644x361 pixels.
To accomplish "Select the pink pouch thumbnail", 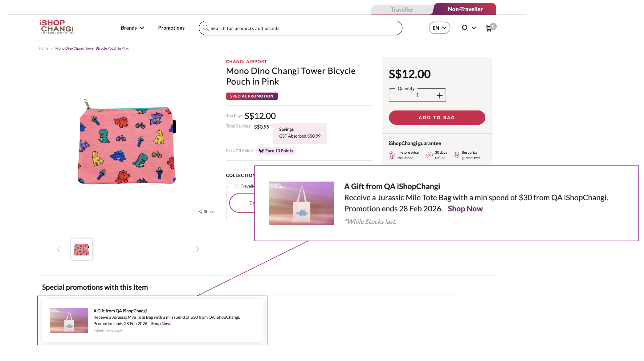I will (82, 249).
